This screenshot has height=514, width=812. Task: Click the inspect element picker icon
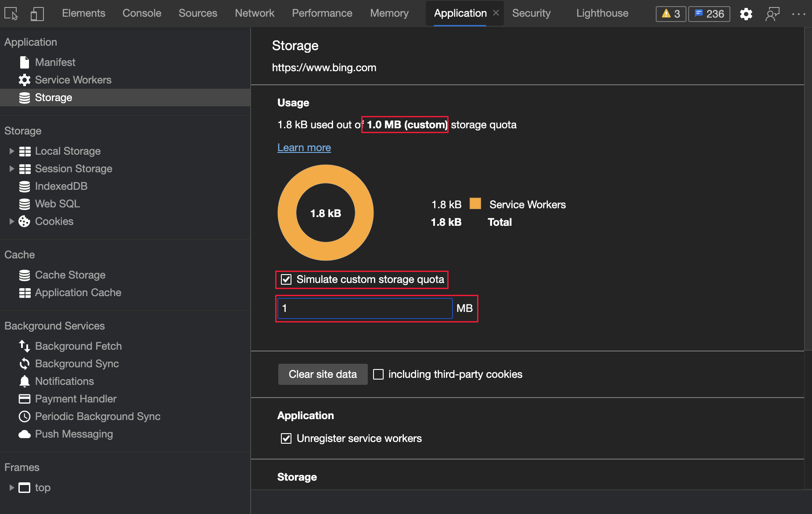[x=11, y=13]
